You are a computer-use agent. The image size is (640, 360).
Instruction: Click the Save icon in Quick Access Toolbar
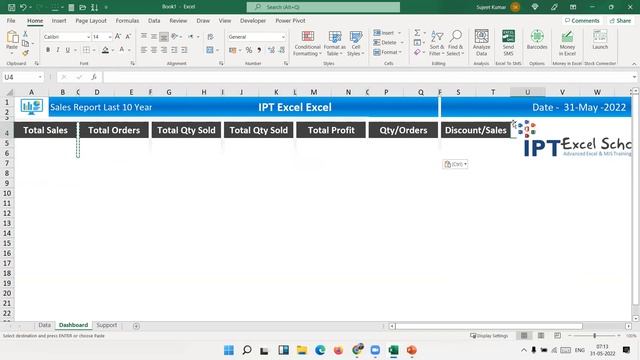tap(11, 7)
